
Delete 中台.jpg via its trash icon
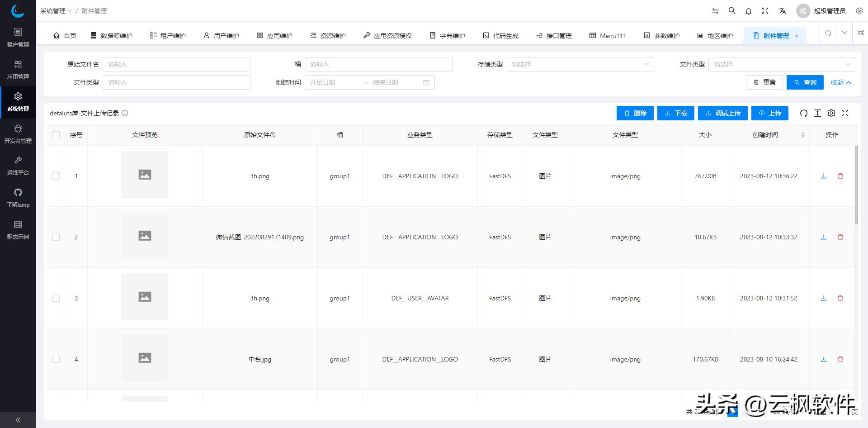(840, 359)
